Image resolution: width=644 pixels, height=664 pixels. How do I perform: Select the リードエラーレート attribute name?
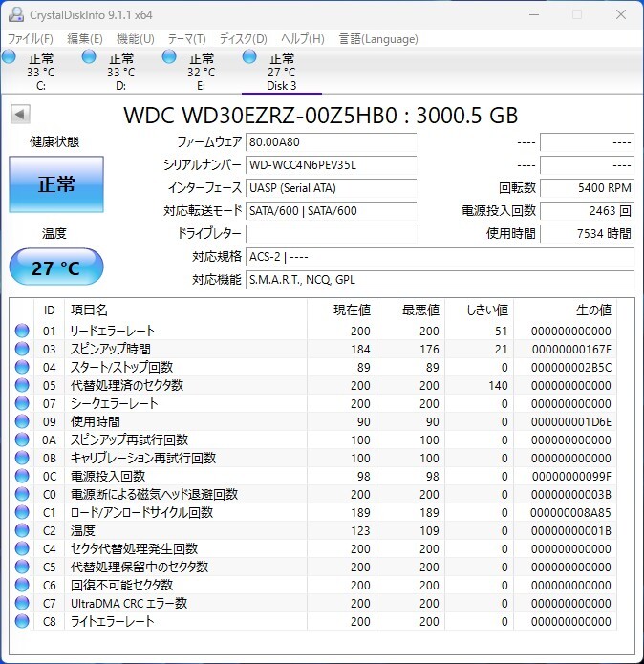click(113, 331)
